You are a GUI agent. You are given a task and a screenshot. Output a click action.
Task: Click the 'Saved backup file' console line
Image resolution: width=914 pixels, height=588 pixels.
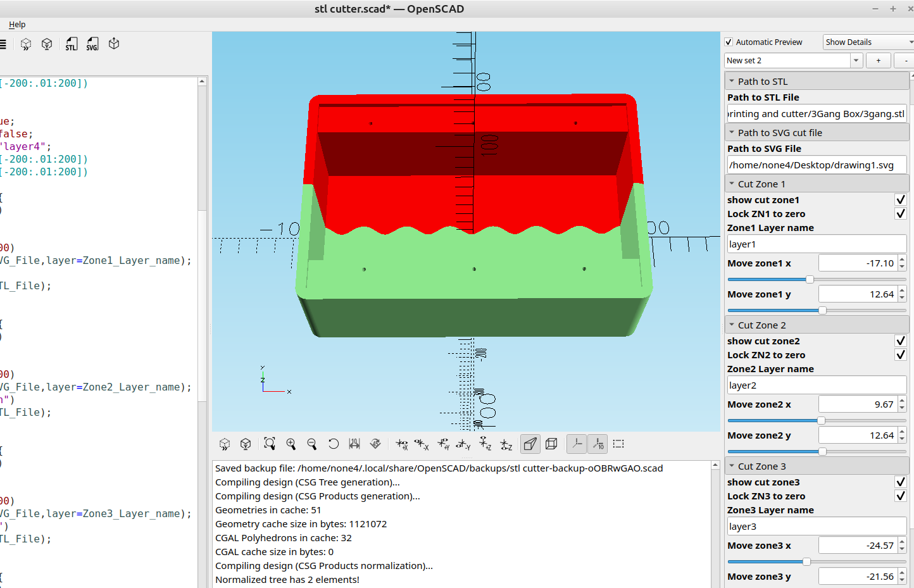point(439,468)
